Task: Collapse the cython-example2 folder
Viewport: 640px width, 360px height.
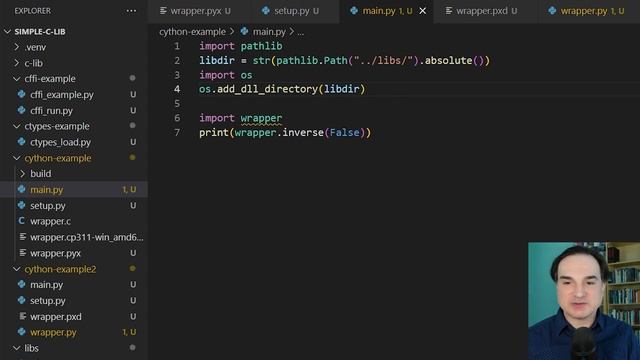Action: coord(17,269)
